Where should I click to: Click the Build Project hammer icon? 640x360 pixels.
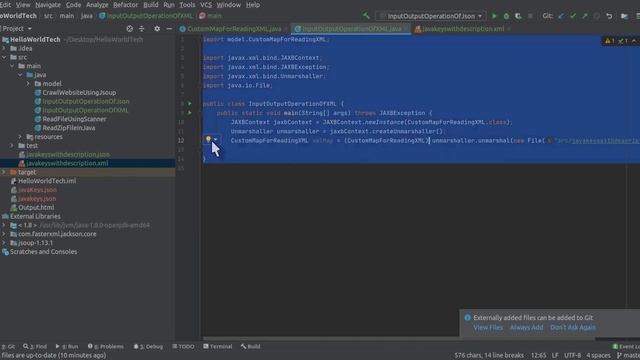point(366,16)
